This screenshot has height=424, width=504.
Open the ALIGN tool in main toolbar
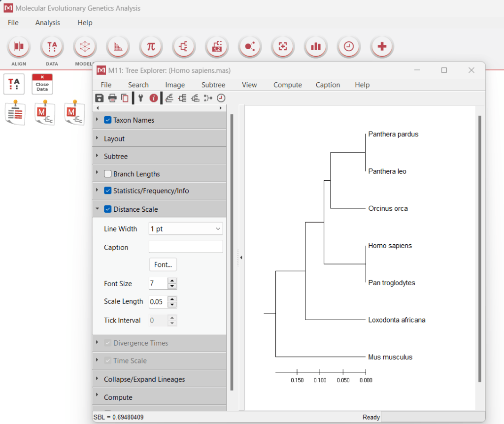click(19, 47)
